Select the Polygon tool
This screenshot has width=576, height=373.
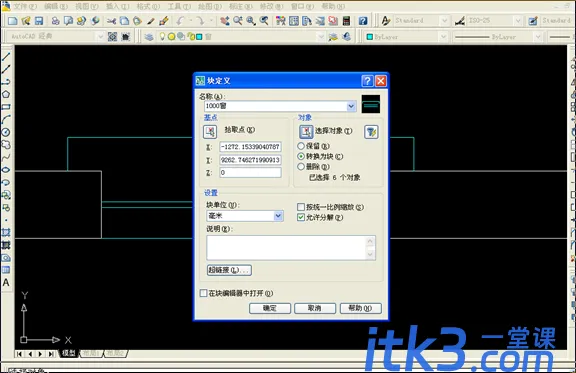click(6, 94)
